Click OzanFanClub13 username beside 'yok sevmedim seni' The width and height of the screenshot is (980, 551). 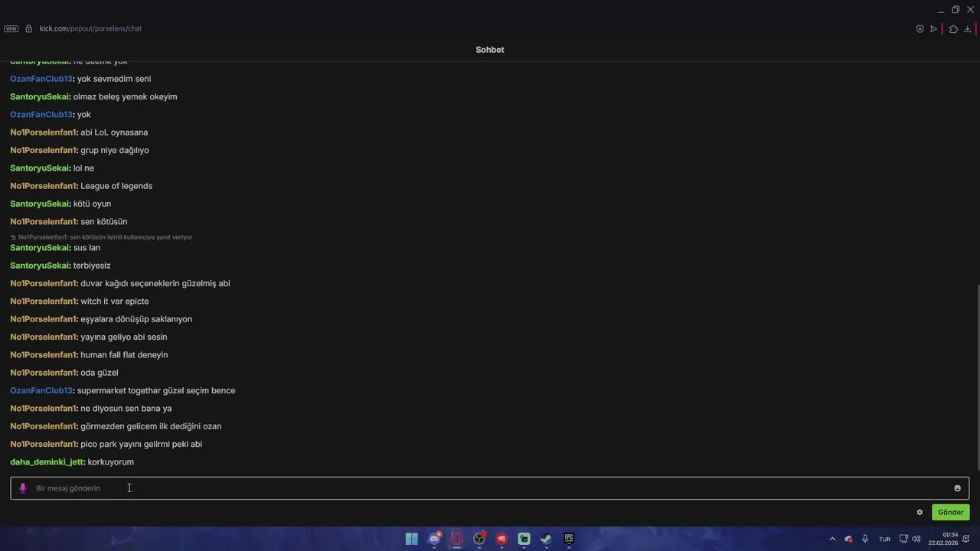[x=41, y=79]
